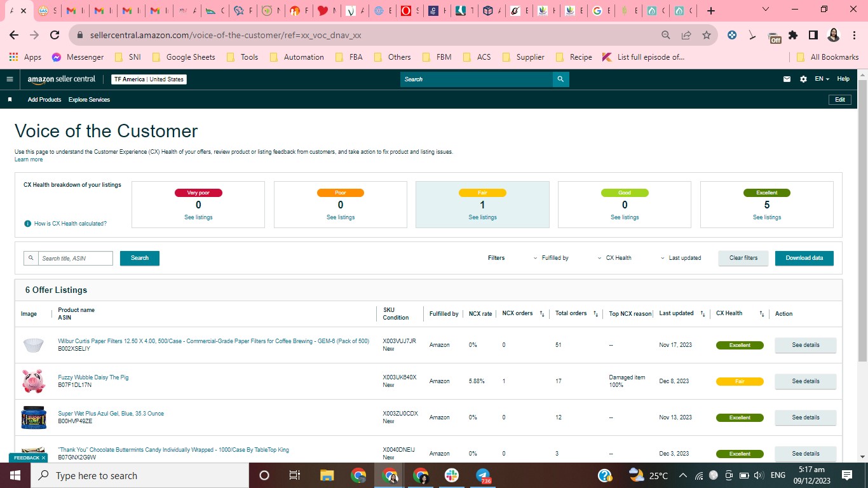See listings in the Fair card
The width and height of the screenshot is (868, 488).
pyautogui.click(x=483, y=217)
